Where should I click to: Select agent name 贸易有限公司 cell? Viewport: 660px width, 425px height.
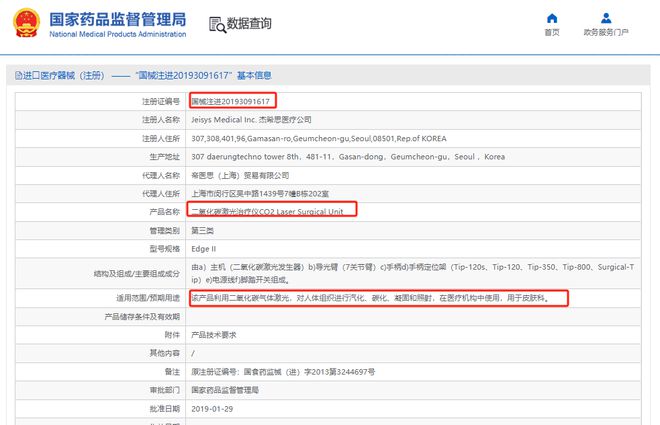[240, 175]
